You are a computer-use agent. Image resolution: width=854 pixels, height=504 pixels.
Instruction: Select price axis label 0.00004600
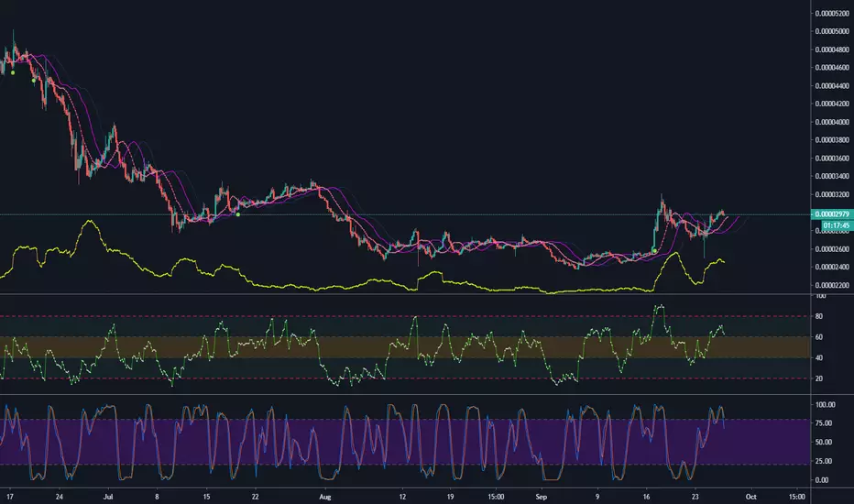click(x=832, y=68)
